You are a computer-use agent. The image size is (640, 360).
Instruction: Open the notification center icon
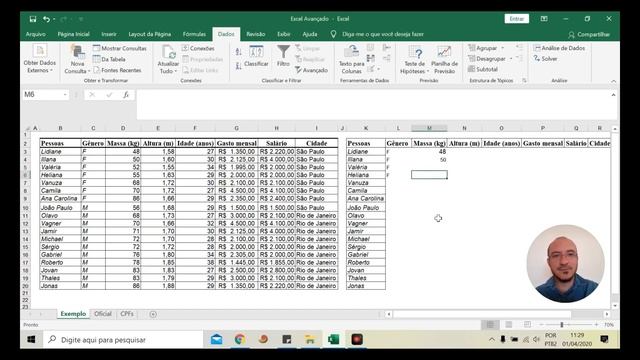click(604, 340)
